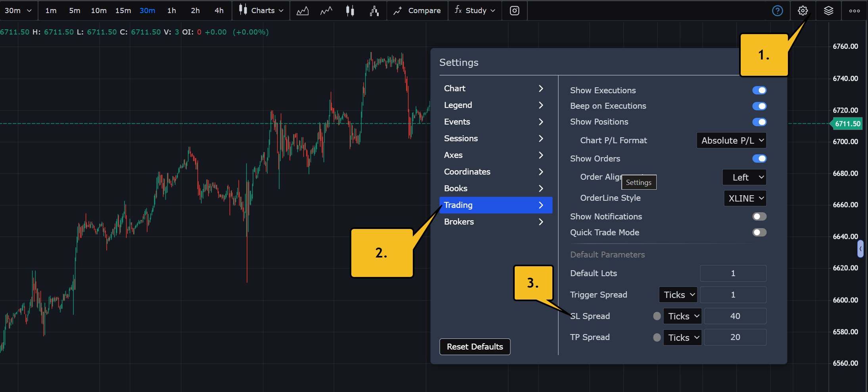
Task: Enable Quick Trade Mode toggle
Action: point(759,233)
